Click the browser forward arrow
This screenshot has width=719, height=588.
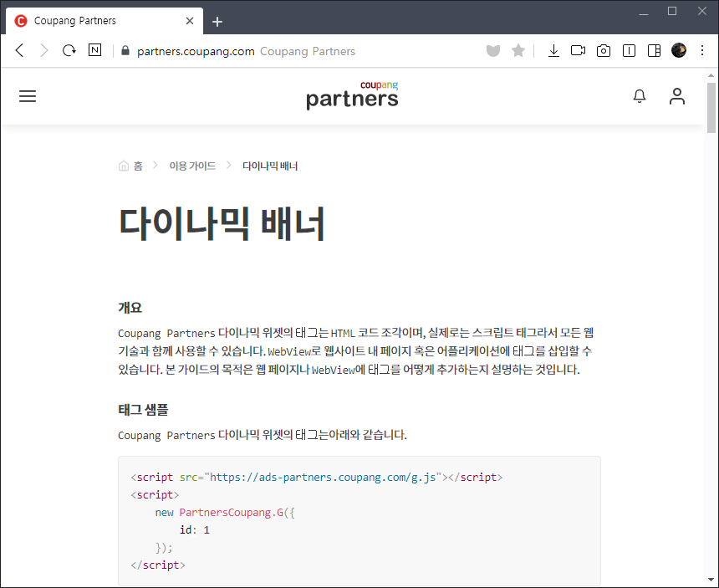click(43, 50)
